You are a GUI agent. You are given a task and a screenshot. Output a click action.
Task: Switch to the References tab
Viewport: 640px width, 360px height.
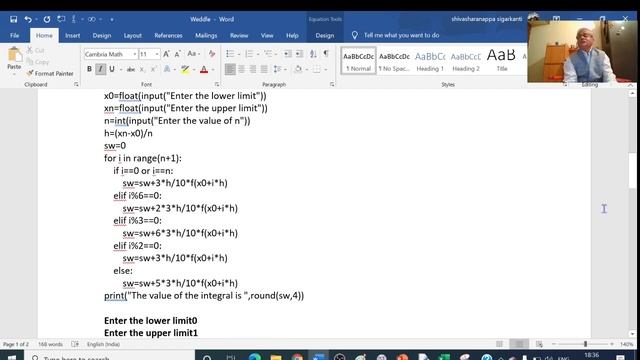point(168,36)
